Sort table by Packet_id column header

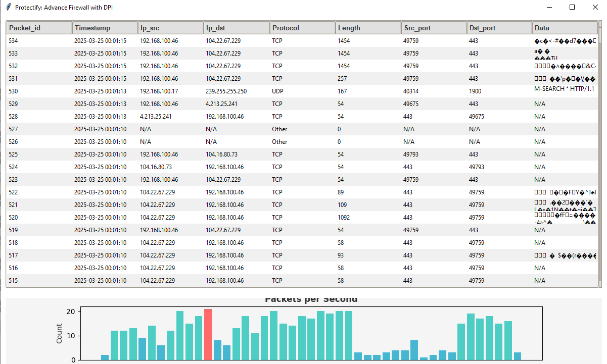39,28
